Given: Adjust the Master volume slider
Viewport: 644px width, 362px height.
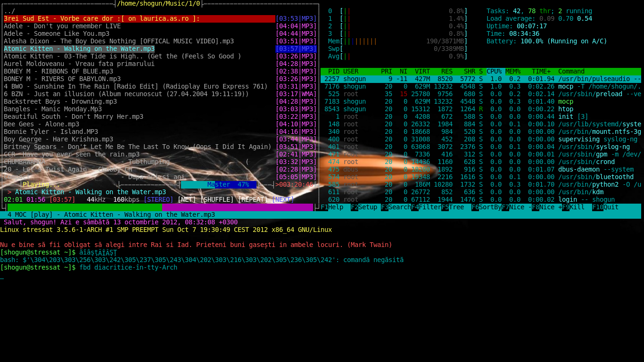Looking at the screenshot, I should point(218,184).
